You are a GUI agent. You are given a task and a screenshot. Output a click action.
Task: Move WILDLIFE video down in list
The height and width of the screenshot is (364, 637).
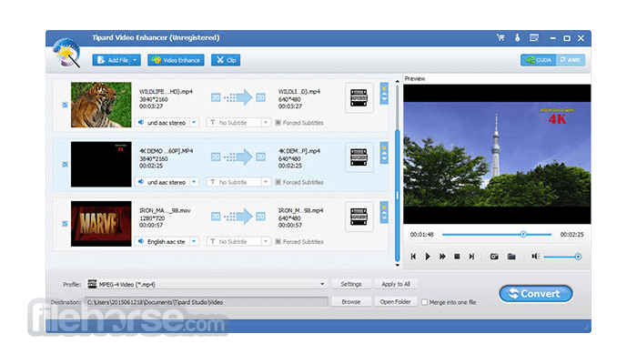tap(384, 99)
